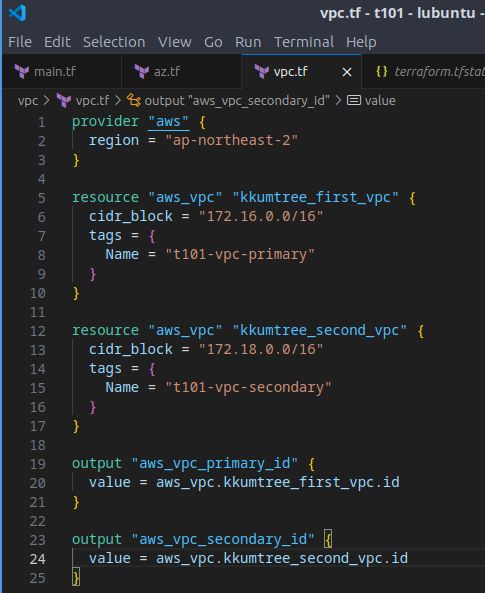Select the value breadcrumb item
The width and height of the screenshot is (485, 593).
click(x=380, y=101)
